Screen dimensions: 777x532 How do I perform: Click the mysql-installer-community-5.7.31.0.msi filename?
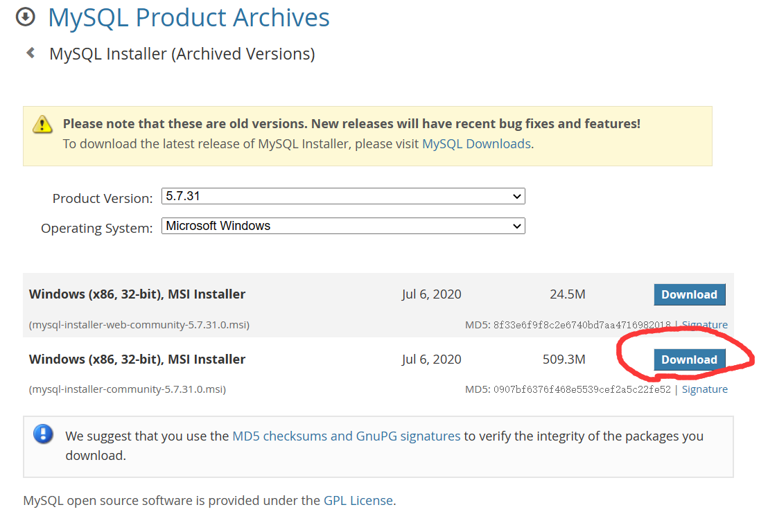128,389
